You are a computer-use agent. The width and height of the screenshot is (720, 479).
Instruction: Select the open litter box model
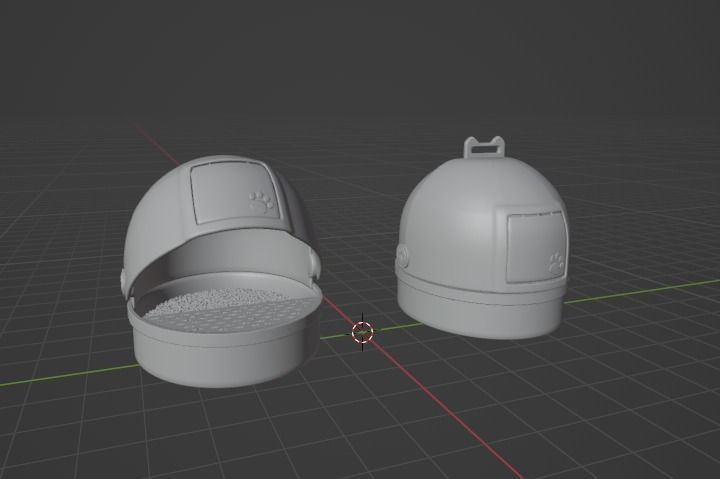(x=221, y=271)
